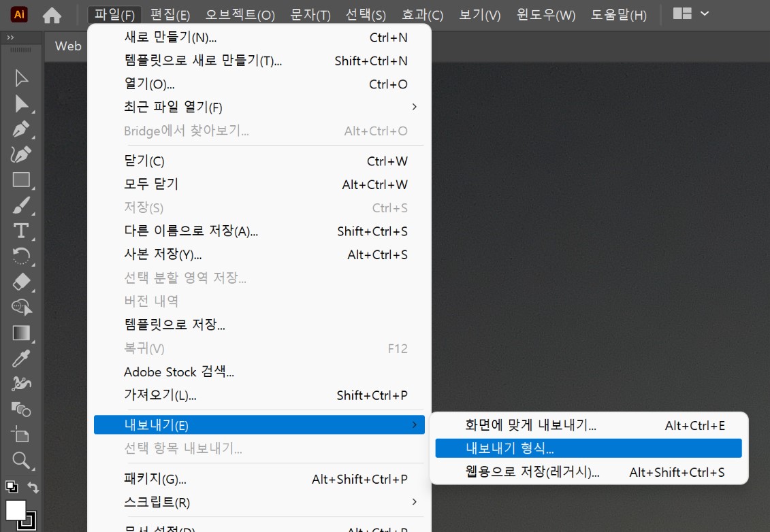Image resolution: width=770 pixels, height=532 pixels.
Task: Select the Artboard tool
Action: click(21, 435)
